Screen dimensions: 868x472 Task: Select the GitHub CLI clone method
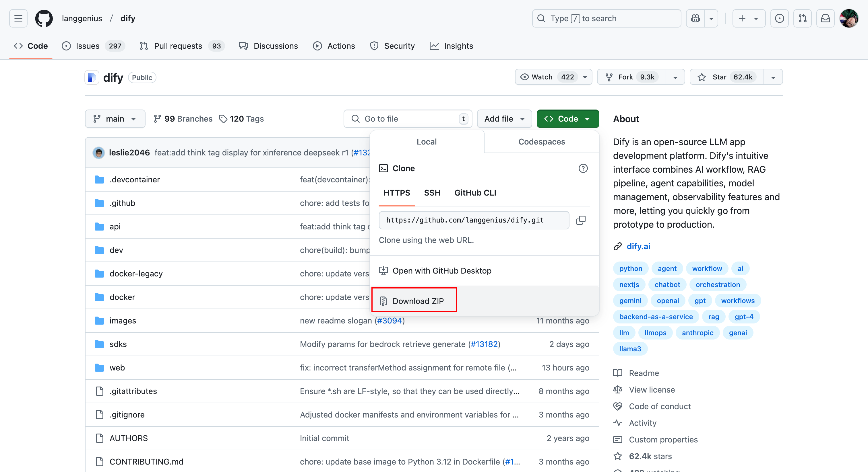point(475,193)
